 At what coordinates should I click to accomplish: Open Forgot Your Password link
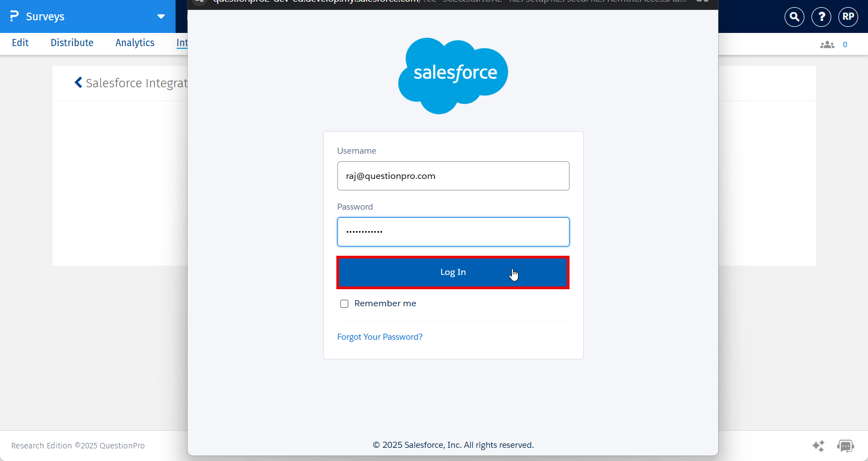380,337
